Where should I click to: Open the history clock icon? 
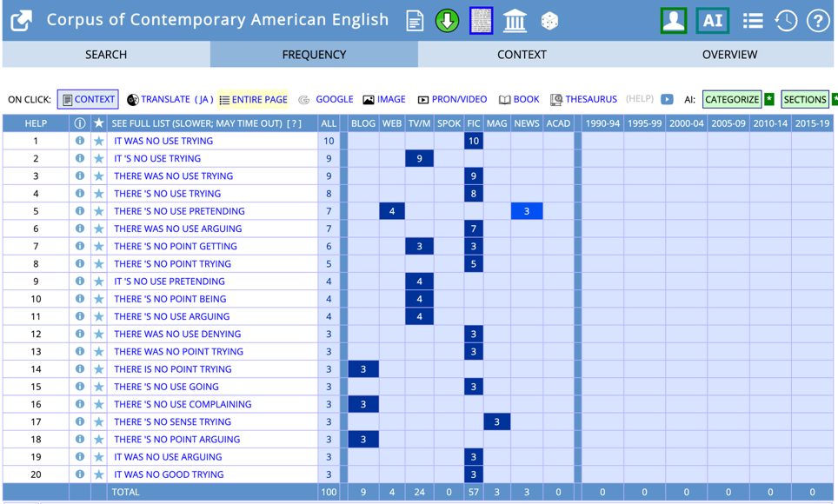[786, 21]
